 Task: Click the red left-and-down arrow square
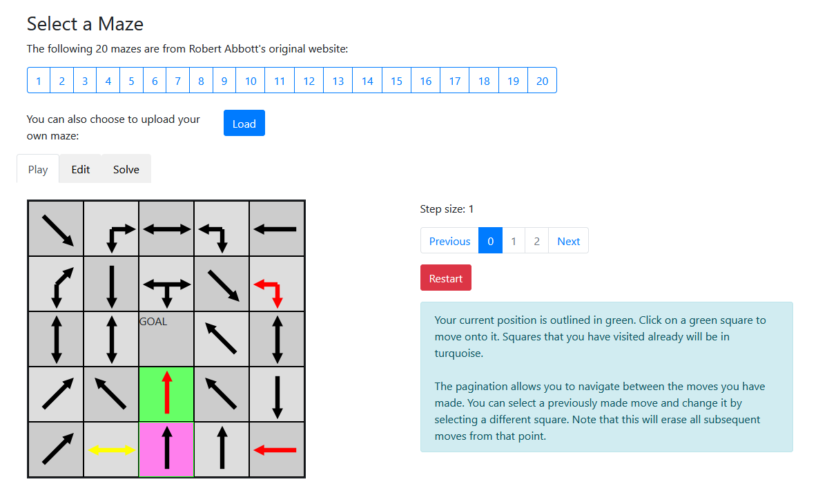[x=277, y=284]
